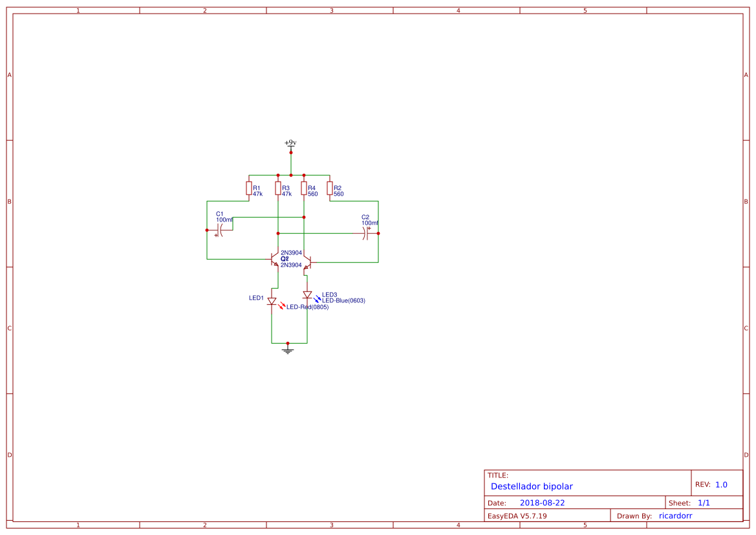Select the R1 47k resistor symbol
This screenshot has height=535, width=756.
[250, 187]
